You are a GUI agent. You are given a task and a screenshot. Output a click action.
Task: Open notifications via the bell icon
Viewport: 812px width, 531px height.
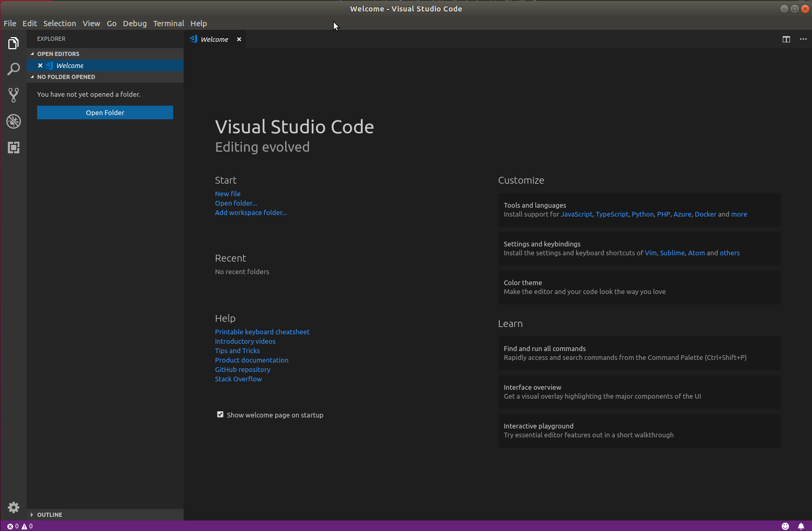[801, 526]
